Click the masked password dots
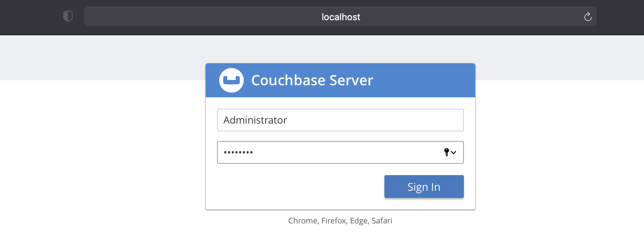 (x=238, y=152)
